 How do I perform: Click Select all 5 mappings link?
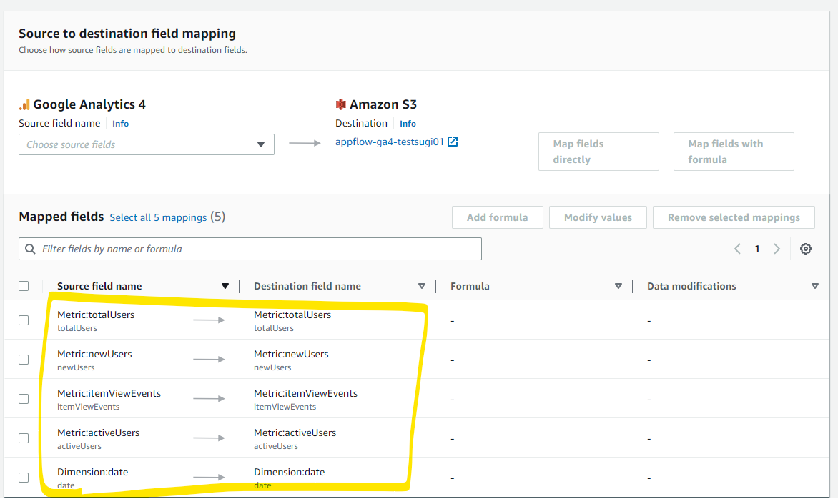pyautogui.click(x=158, y=217)
